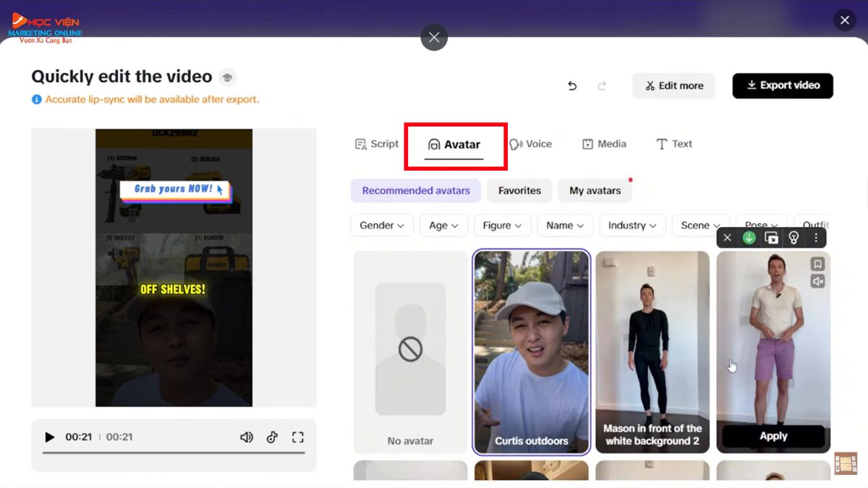Viewport: 868px width, 488px height.
Task: Click the undo arrow icon
Action: (x=572, y=85)
